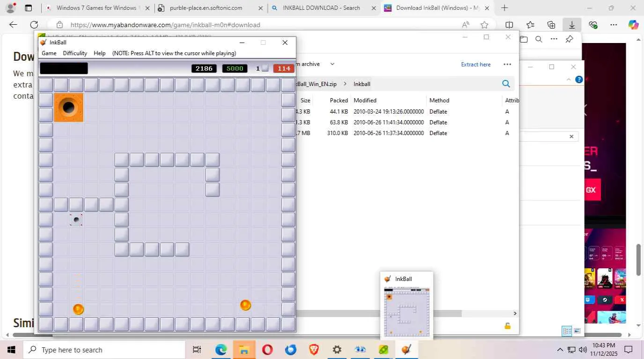Screen dimensions: 644x359
Task: View site information lock icon
Action: (59, 25)
